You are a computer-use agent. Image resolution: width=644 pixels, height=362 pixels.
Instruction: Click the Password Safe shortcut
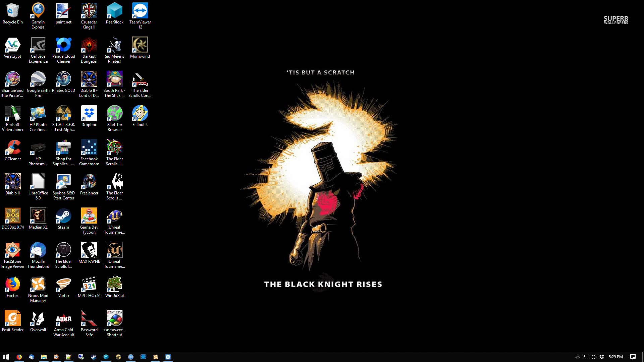click(x=89, y=324)
